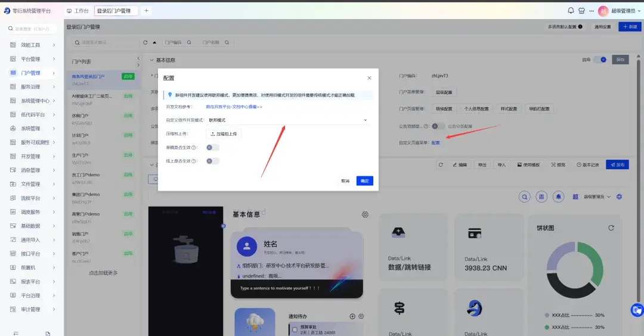The width and height of the screenshot is (644, 336).
Task: Click the chevron next to 低代码平台
Action: [54, 114]
